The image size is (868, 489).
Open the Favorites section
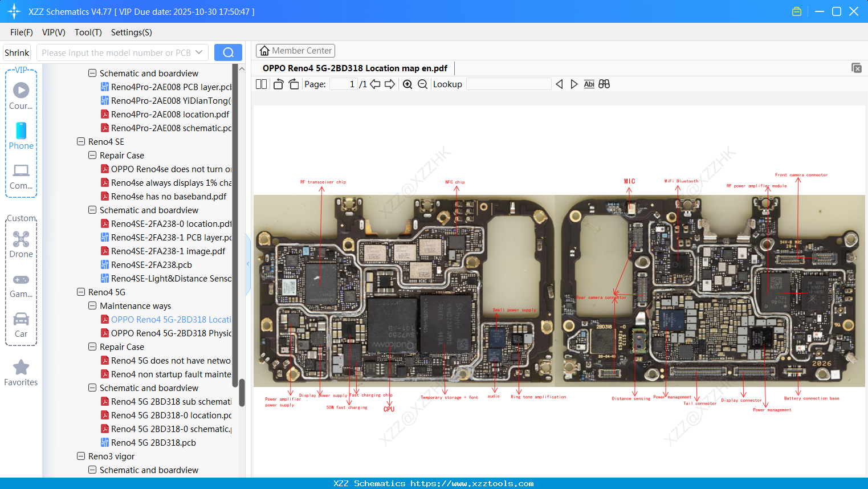coord(21,373)
